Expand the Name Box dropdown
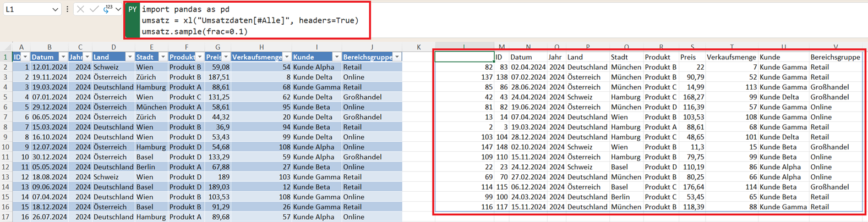 (x=55, y=9)
